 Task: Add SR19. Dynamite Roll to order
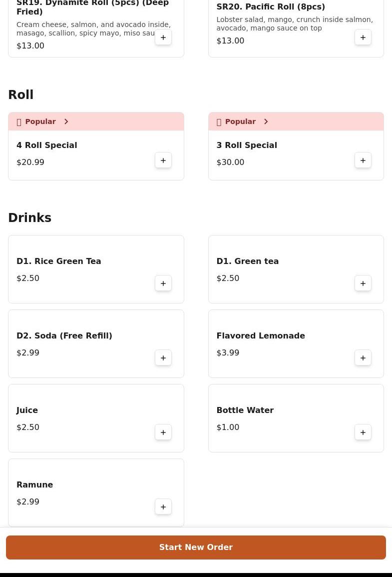pos(163,37)
